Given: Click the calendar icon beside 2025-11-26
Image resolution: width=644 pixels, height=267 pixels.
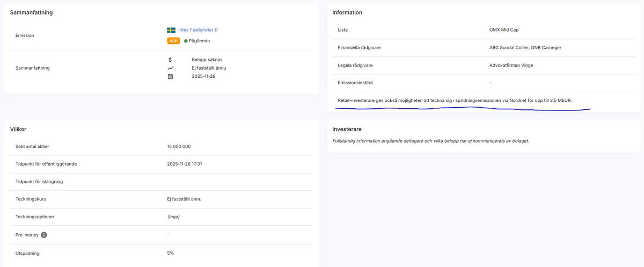Looking at the screenshot, I should 170,77.
